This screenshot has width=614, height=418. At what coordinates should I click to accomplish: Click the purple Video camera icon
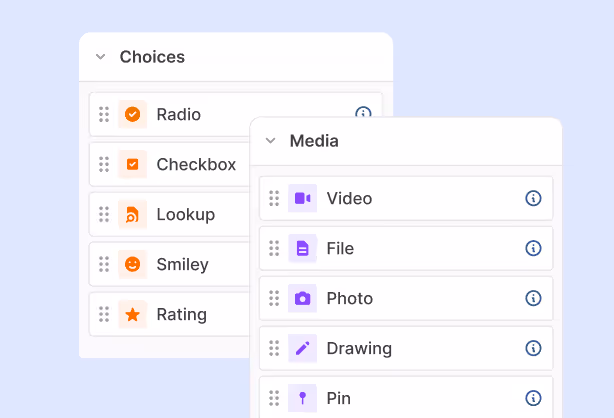point(302,198)
